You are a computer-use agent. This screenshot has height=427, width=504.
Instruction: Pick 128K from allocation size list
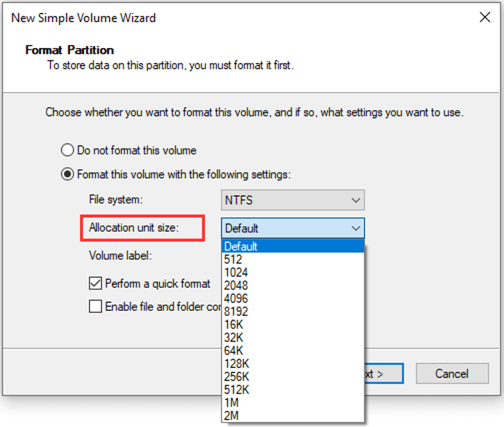pyautogui.click(x=293, y=364)
